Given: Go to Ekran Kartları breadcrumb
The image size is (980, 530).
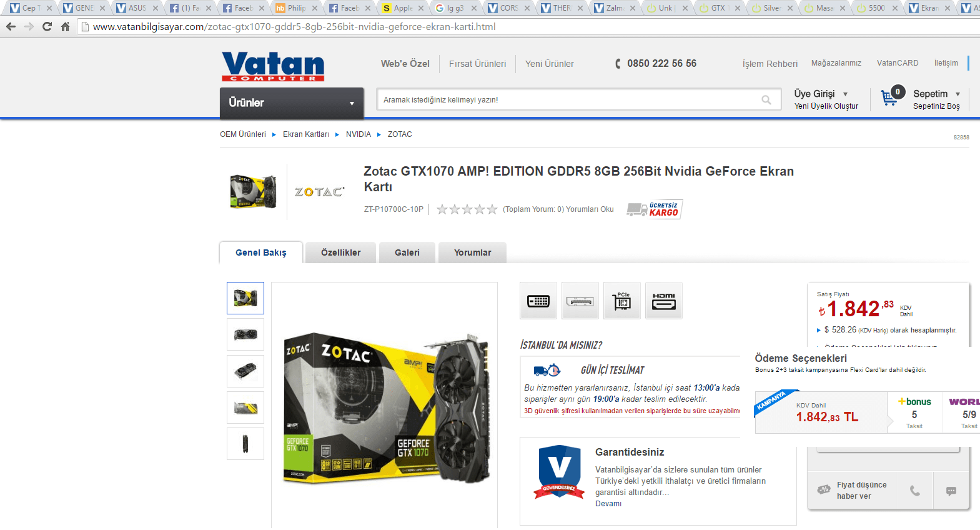Looking at the screenshot, I should (306, 134).
